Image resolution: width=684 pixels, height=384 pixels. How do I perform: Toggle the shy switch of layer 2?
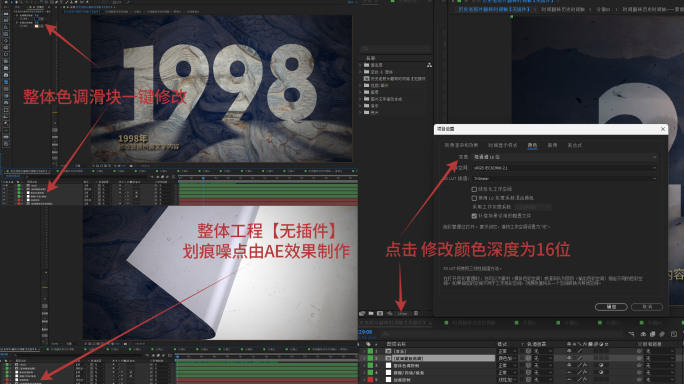click(569, 358)
